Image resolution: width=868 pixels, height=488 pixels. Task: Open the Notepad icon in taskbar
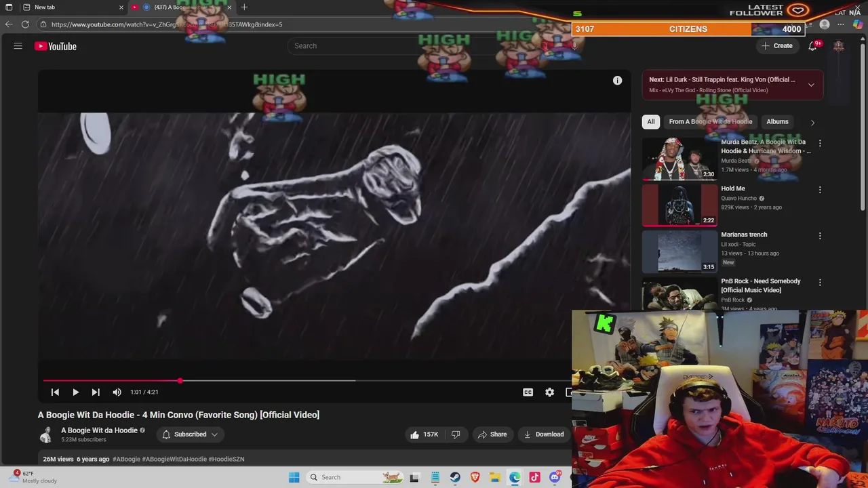[435, 477]
